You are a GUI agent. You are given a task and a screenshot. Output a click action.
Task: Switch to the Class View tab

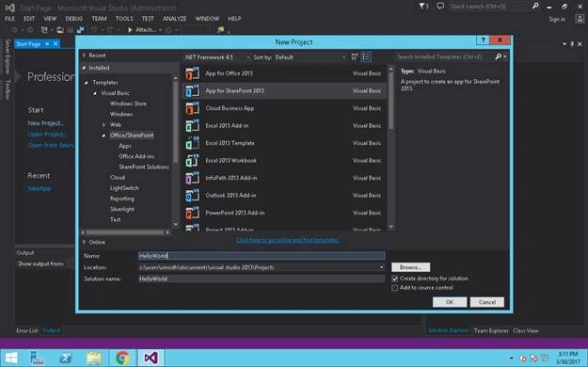click(525, 330)
